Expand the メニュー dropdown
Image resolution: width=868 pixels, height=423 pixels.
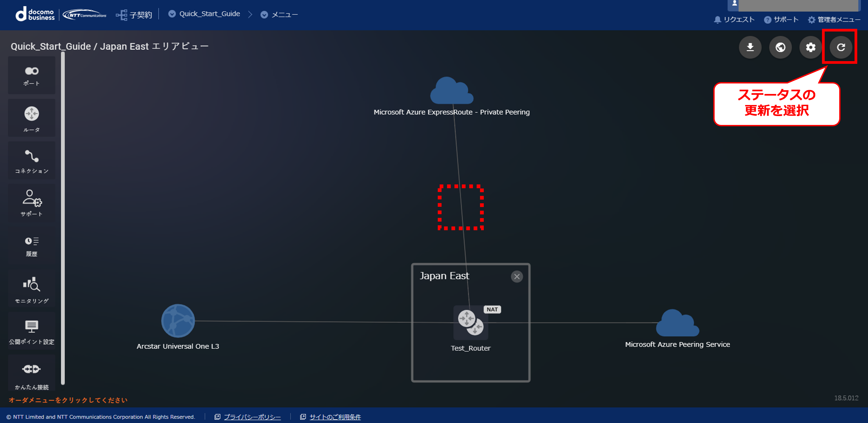[x=279, y=15]
